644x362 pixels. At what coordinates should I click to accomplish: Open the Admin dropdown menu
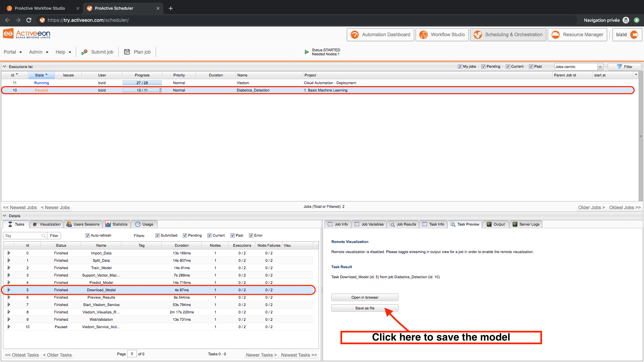click(x=39, y=52)
